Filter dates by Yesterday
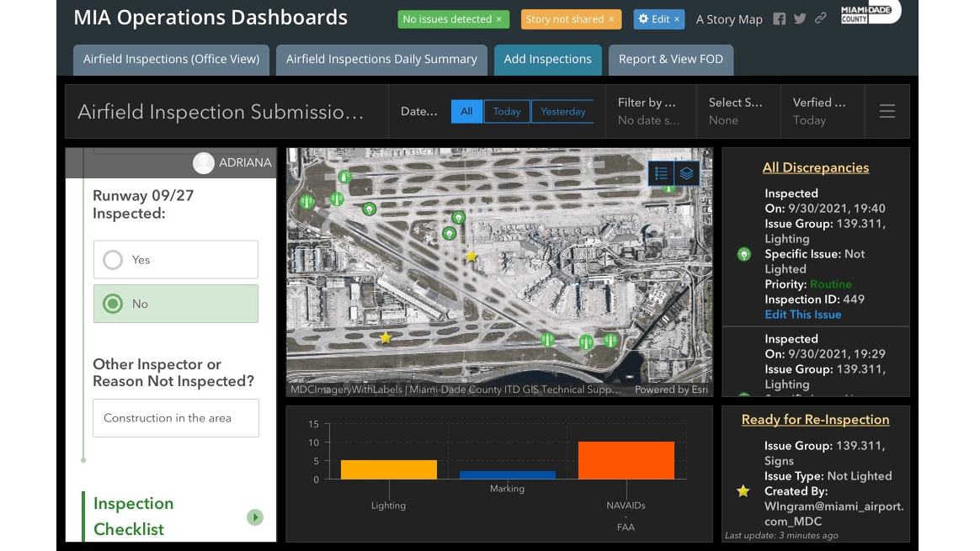Image resolution: width=980 pixels, height=551 pixels. pyautogui.click(x=562, y=111)
